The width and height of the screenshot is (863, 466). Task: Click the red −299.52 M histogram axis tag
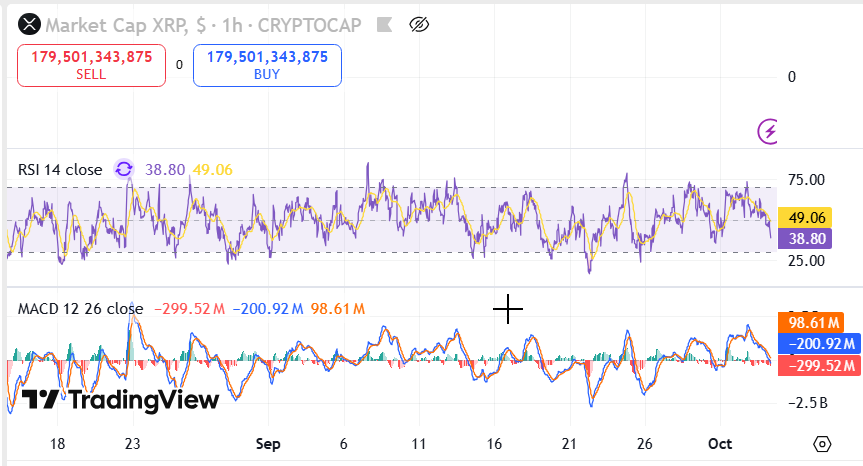click(x=818, y=365)
